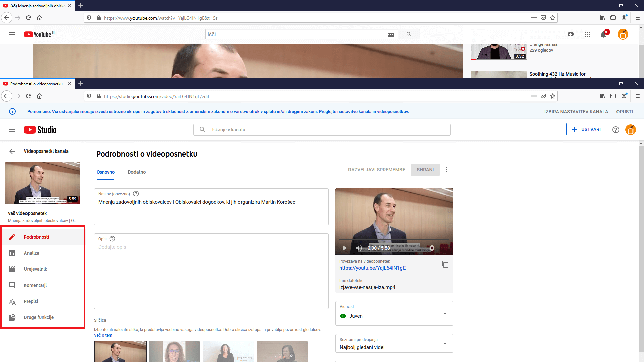
Task: Select the Osnovno tab
Action: click(x=105, y=172)
